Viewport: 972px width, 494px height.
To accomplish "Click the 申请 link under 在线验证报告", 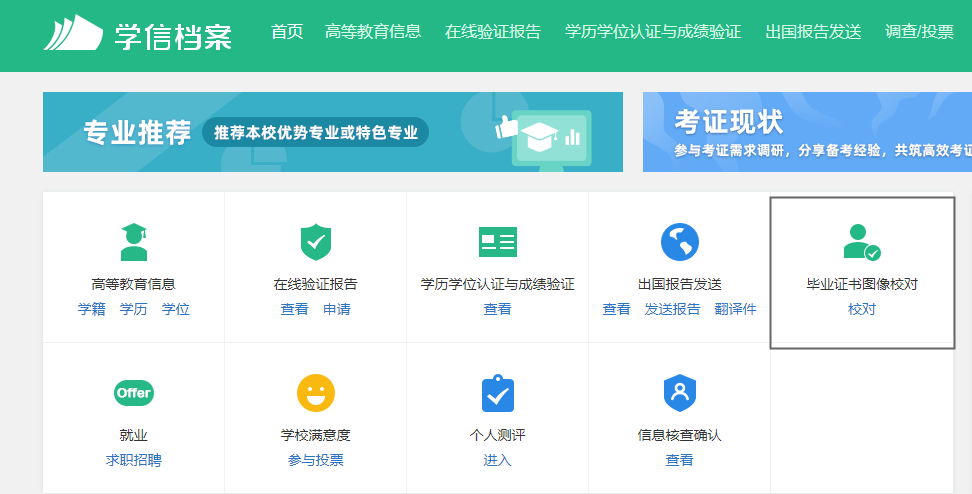I will click(337, 309).
